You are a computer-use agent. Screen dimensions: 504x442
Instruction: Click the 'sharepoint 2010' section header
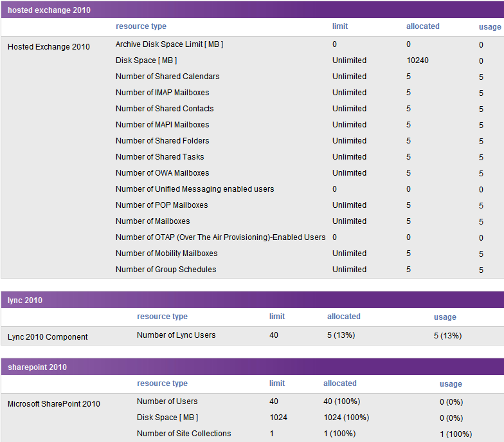(x=252, y=367)
